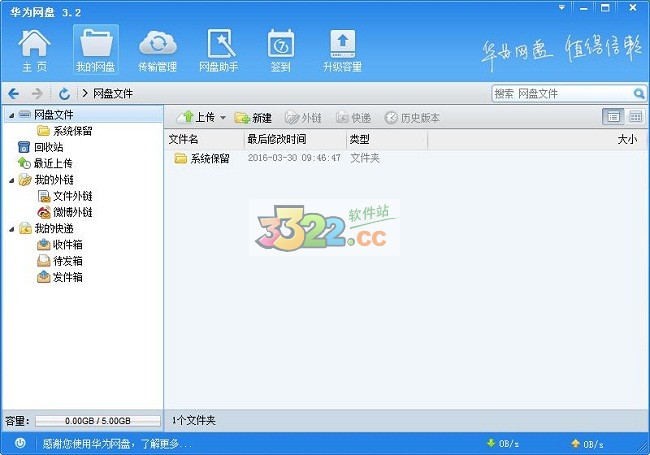Go back with the blue left arrow
This screenshot has width=650, height=455.
pos(14,94)
